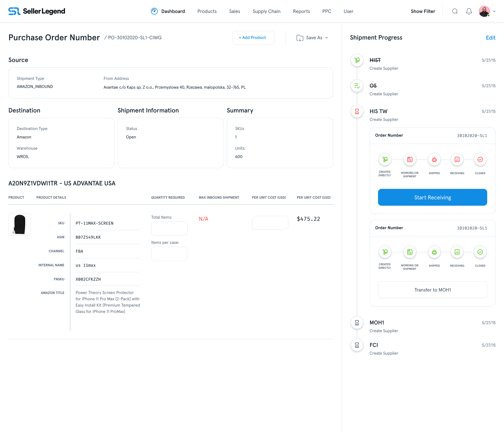Click the WRO5 warehouse value
Screen dimensions: 504x431
click(x=23, y=157)
